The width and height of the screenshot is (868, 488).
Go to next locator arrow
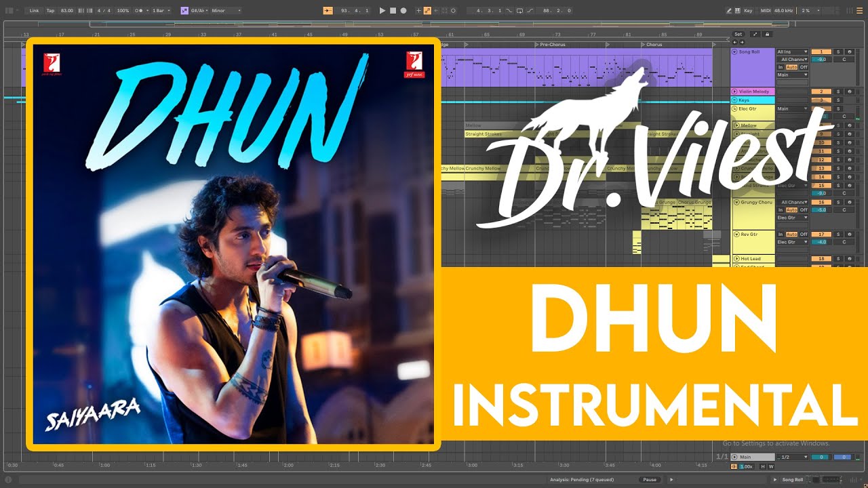[x=742, y=42]
